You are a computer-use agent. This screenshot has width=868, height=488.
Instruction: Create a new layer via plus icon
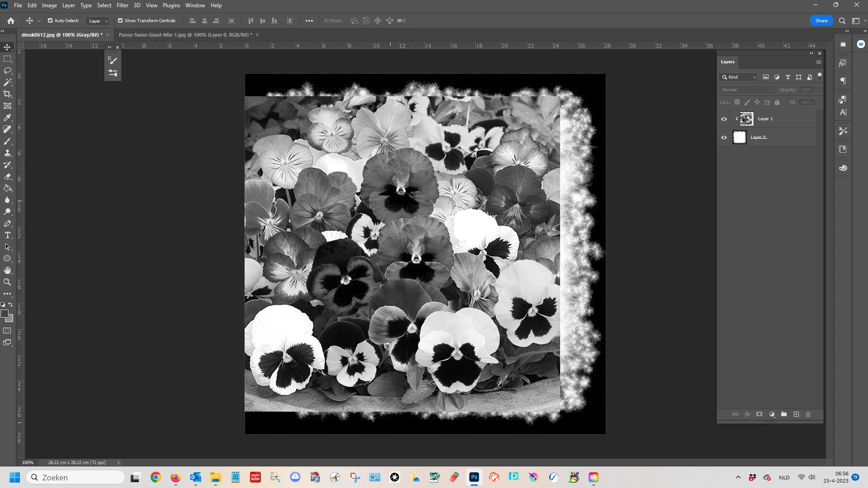[796, 414]
